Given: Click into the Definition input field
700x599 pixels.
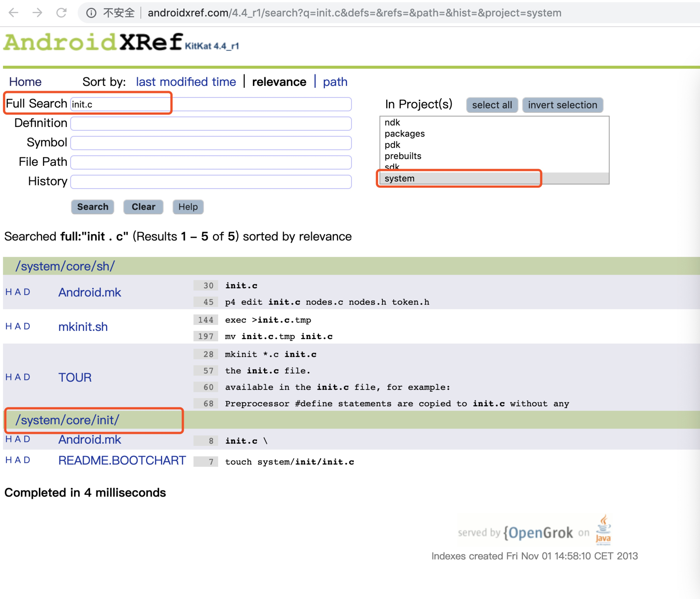Looking at the screenshot, I should (211, 123).
